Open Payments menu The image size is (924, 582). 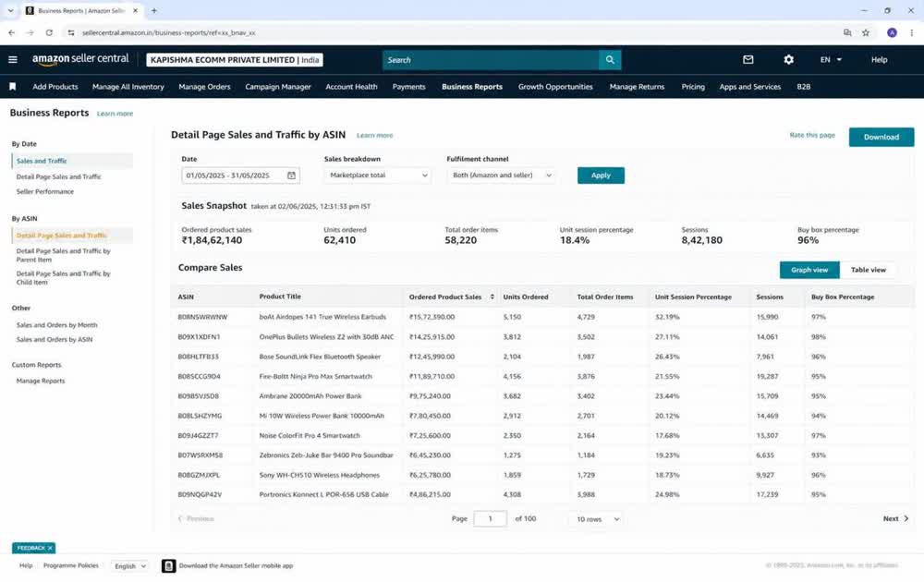coord(409,87)
